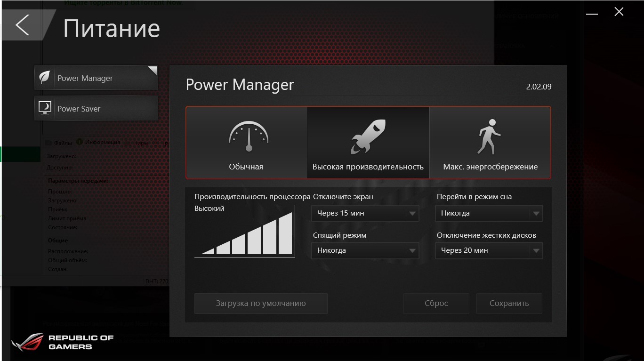Select the Высокая производительность mode

pos(368,143)
